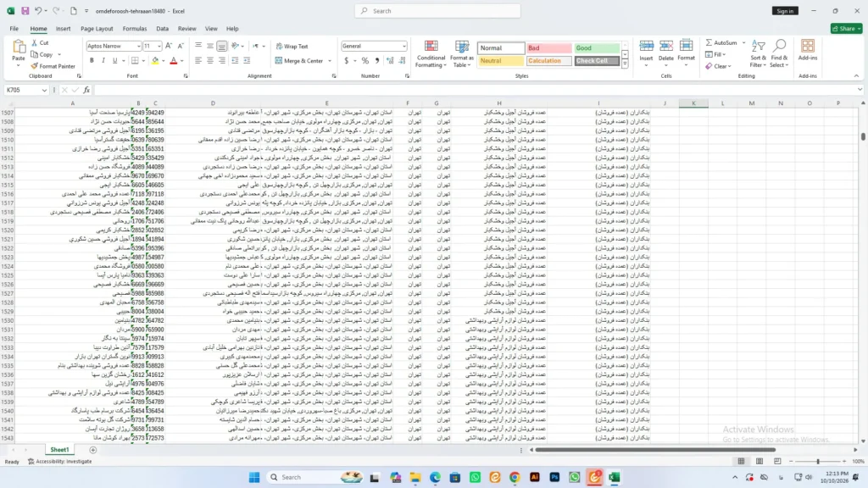Image resolution: width=868 pixels, height=488 pixels.
Task: Toggle Italic formatting
Action: click(103, 60)
